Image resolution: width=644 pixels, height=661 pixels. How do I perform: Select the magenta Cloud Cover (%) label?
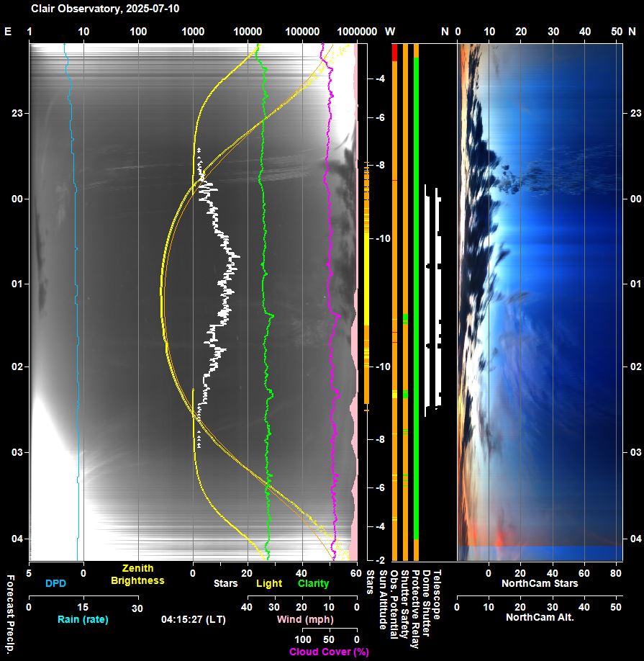click(x=329, y=652)
